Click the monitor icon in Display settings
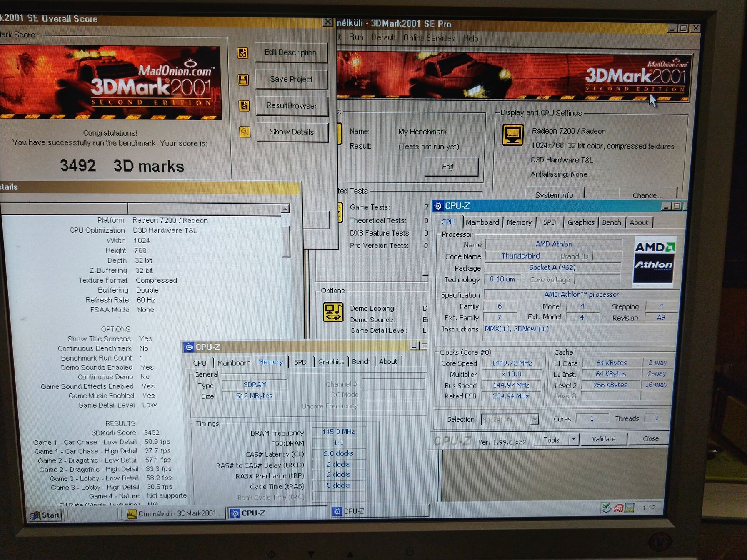Screen dimensions: 747x560 513,135
